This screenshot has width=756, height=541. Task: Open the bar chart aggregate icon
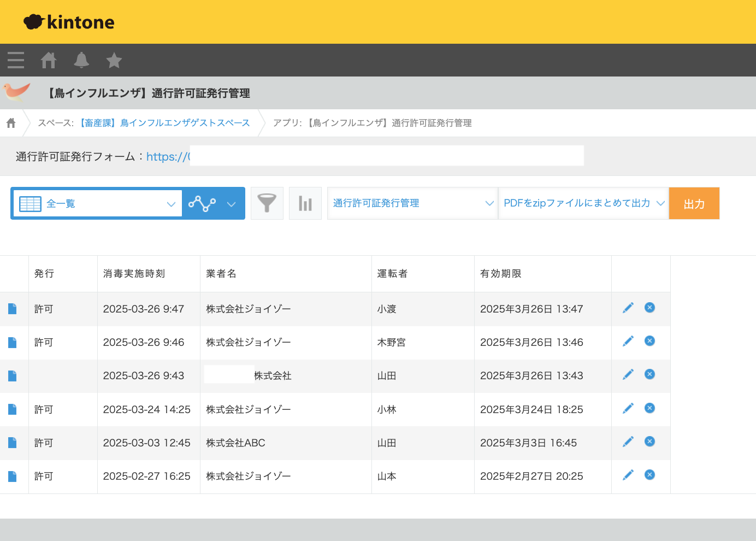pyautogui.click(x=305, y=203)
